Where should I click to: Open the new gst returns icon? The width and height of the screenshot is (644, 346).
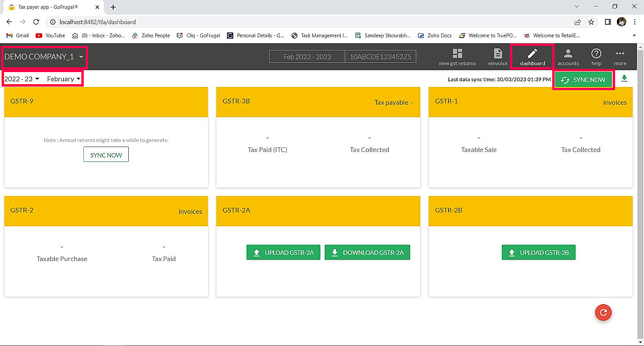point(457,54)
